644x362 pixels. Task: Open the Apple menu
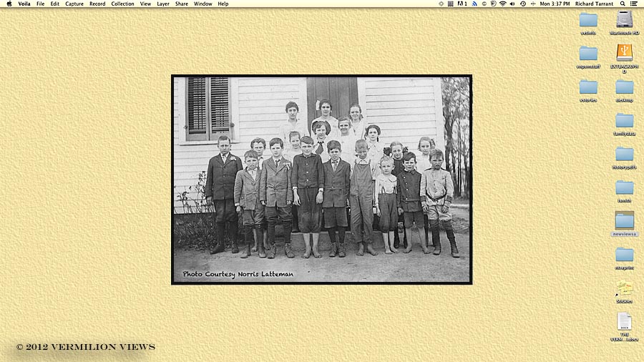[9, 4]
